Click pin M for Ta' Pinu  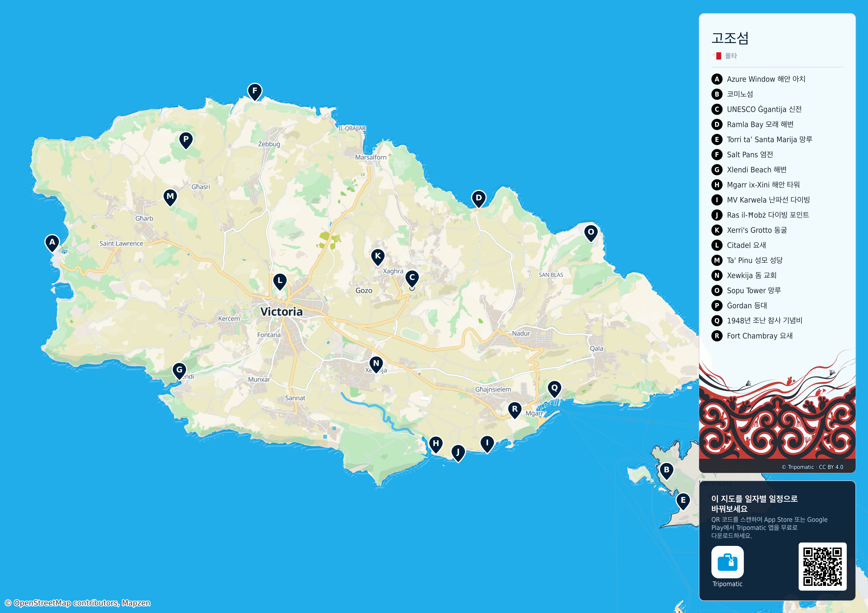170,197
